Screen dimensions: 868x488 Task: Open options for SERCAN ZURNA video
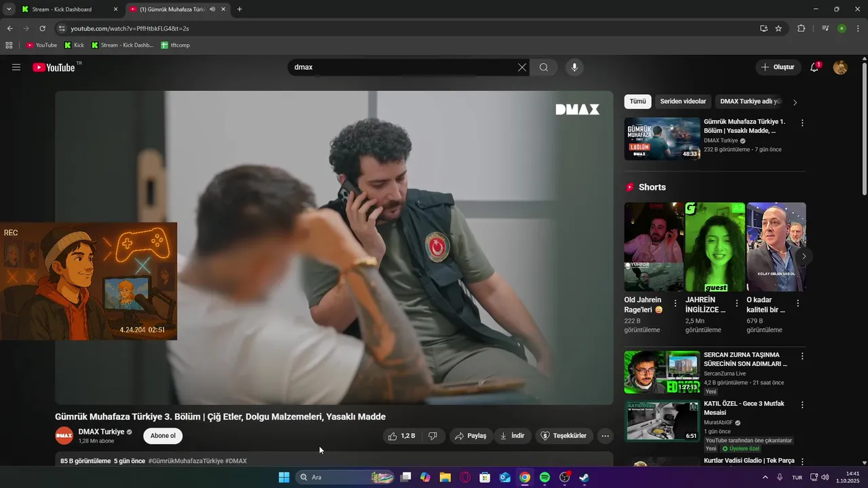(x=802, y=356)
